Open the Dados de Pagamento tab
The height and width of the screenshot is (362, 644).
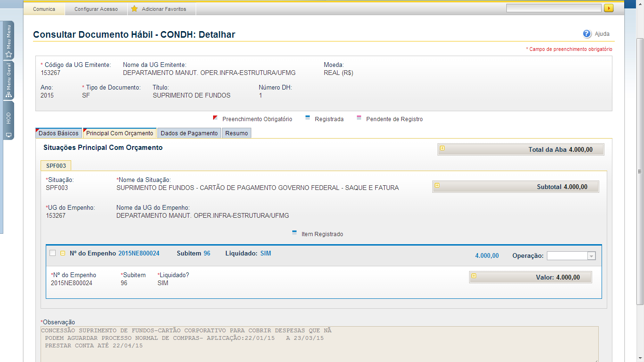[189, 133]
